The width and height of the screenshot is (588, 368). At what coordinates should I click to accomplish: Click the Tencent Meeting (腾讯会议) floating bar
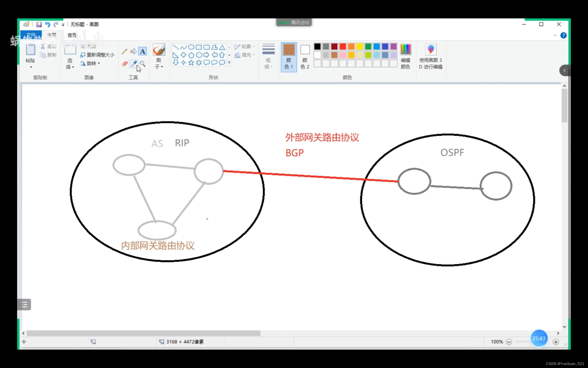(294, 23)
